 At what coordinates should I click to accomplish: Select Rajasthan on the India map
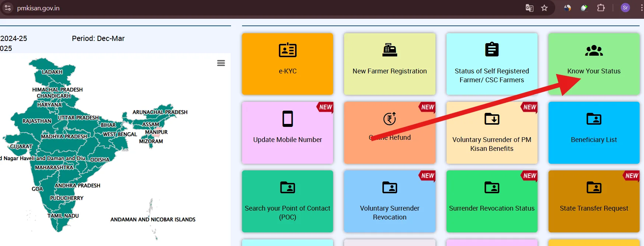pos(37,121)
